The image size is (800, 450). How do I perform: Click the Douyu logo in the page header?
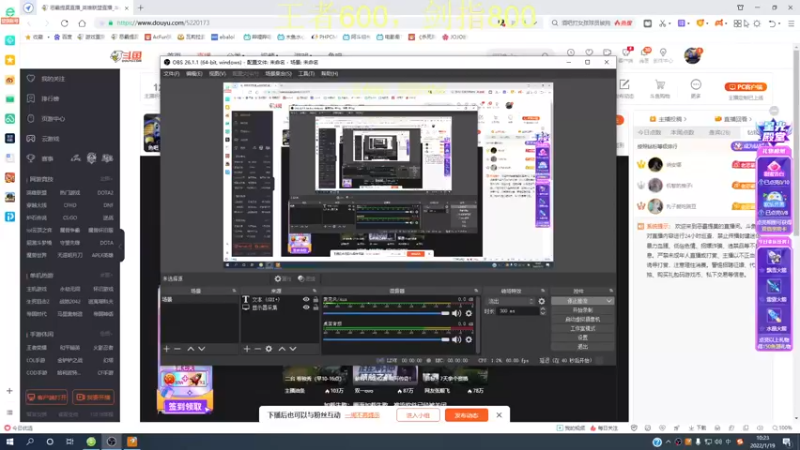(126, 56)
